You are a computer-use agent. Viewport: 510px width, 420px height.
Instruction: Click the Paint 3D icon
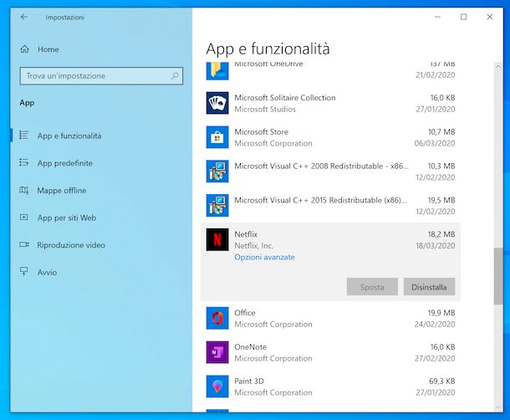[217, 387]
